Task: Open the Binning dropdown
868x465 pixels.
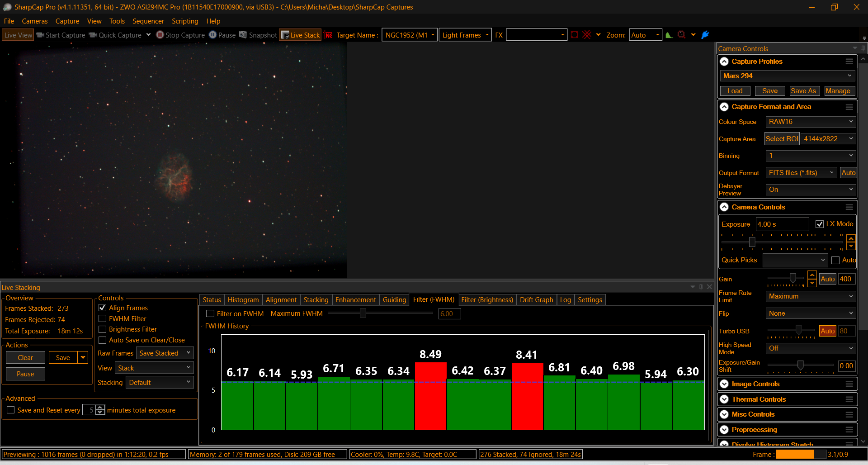Action: point(811,156)
